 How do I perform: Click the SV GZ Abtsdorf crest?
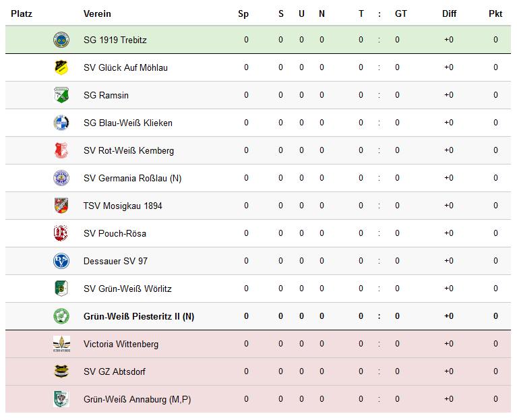61,371
